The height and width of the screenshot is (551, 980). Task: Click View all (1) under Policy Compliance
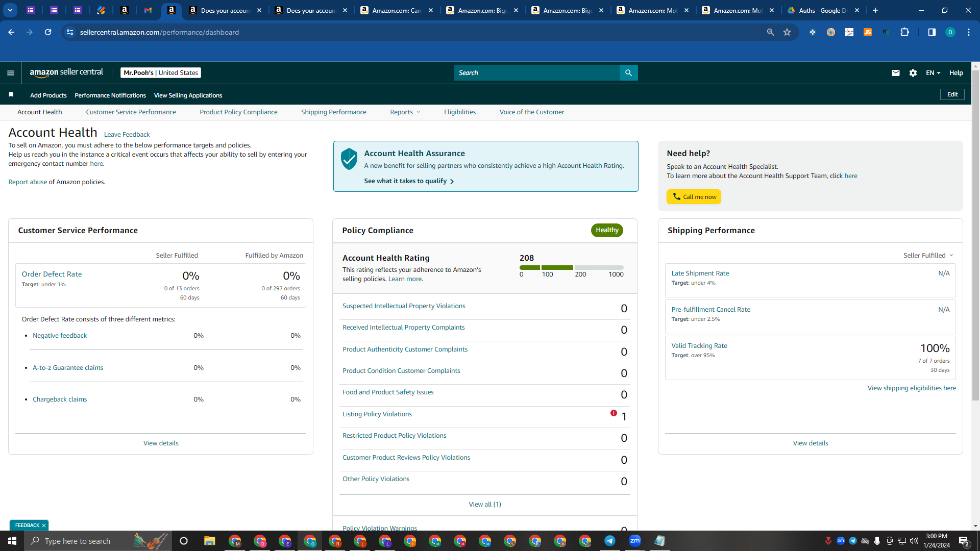[x=485, y=505]
